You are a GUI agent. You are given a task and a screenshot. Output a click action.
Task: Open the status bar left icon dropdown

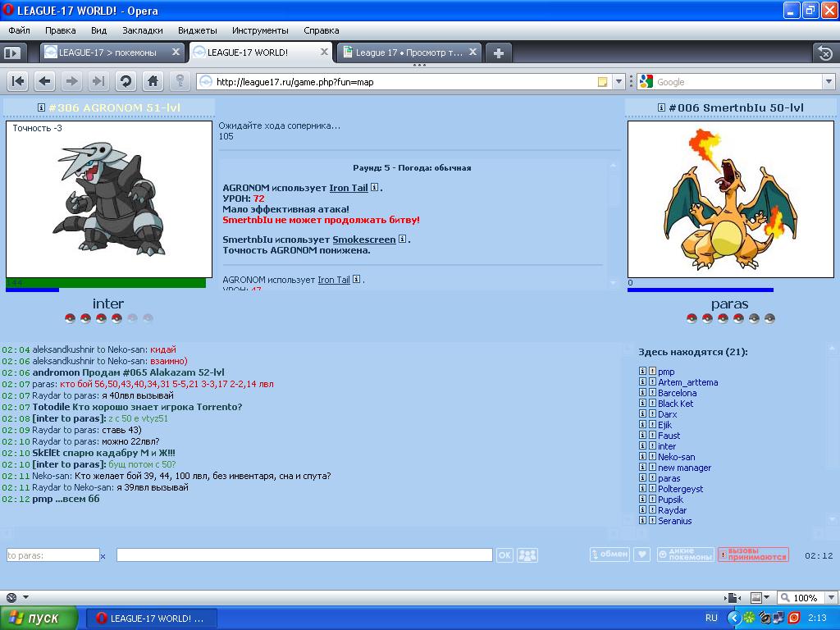pos(25,597)
